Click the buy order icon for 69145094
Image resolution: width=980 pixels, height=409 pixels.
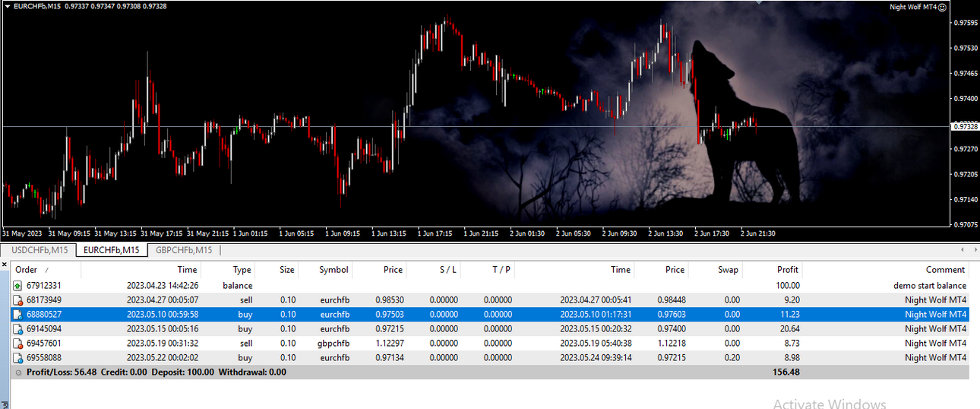point(19,329)
